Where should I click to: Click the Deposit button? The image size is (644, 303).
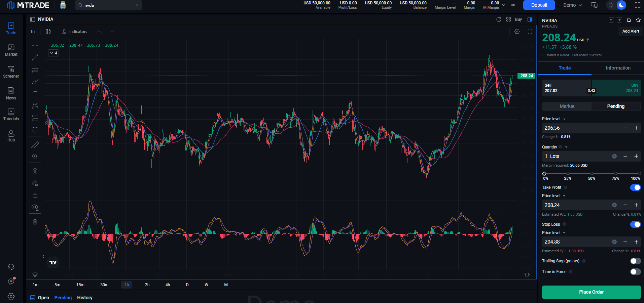coord(539,5)
